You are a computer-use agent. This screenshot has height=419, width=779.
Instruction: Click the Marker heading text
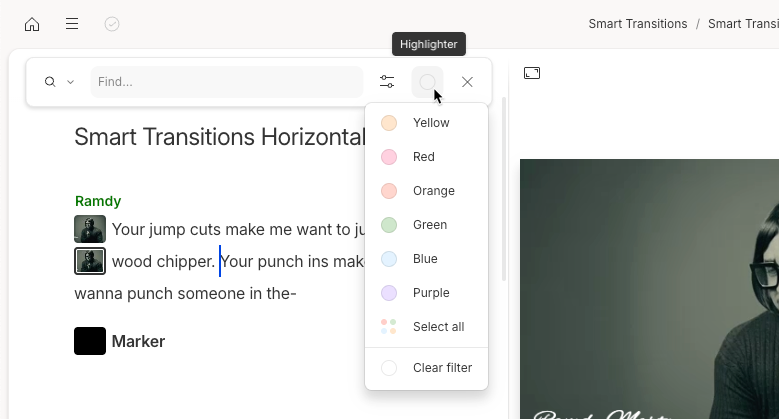(x=138, y=341)
